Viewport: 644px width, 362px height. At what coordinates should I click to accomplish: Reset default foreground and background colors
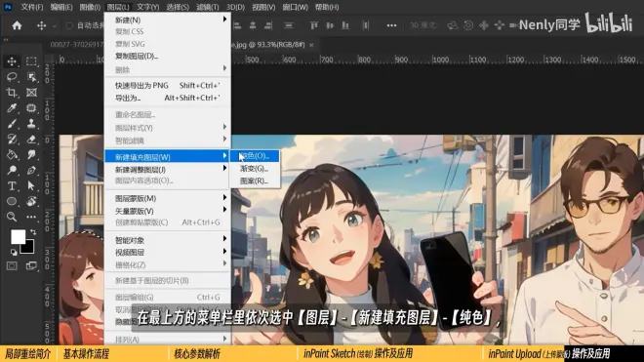(x=14, y=252)
